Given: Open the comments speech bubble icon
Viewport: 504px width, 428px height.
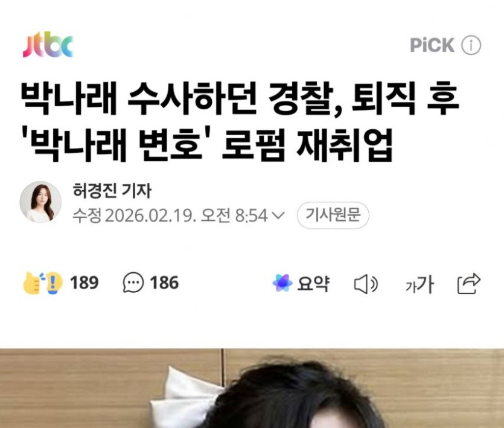Looking at the screenshot, I should pyautogui.click(x=133, y=283).
